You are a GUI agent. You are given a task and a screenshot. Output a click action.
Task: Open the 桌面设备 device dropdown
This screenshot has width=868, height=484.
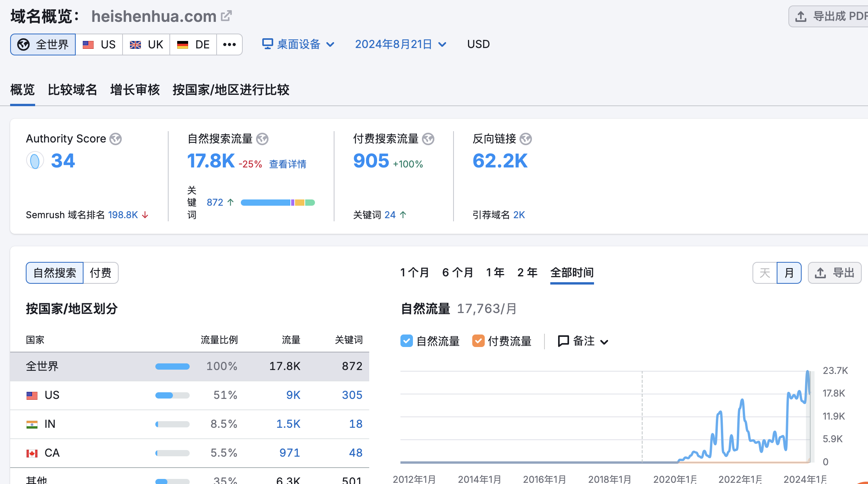pyautogui.click(x=298, y=44)
